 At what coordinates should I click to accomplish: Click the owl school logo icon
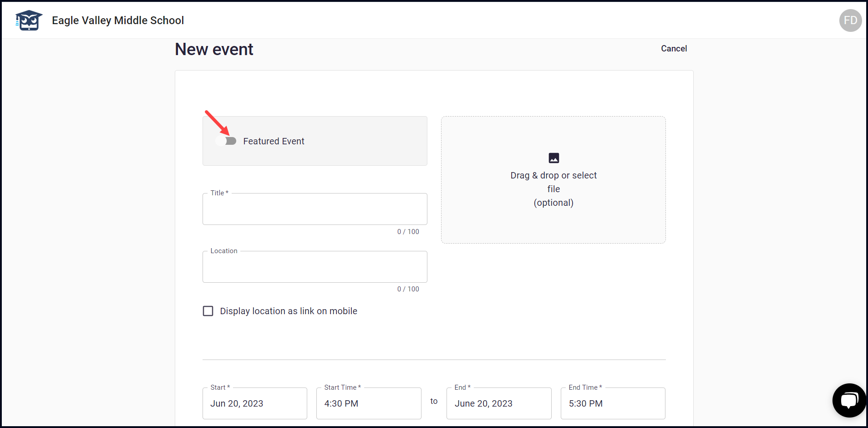pyautogui.click(x=29, y=20)
